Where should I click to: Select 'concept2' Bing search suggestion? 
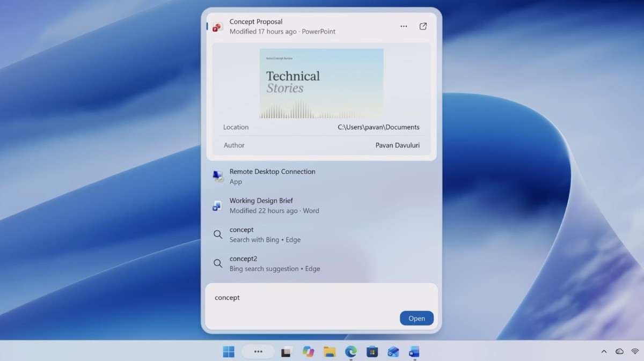321,263
